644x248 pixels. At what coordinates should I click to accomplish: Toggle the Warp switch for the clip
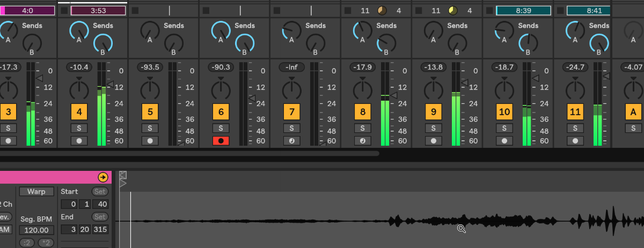click(36, 191)
